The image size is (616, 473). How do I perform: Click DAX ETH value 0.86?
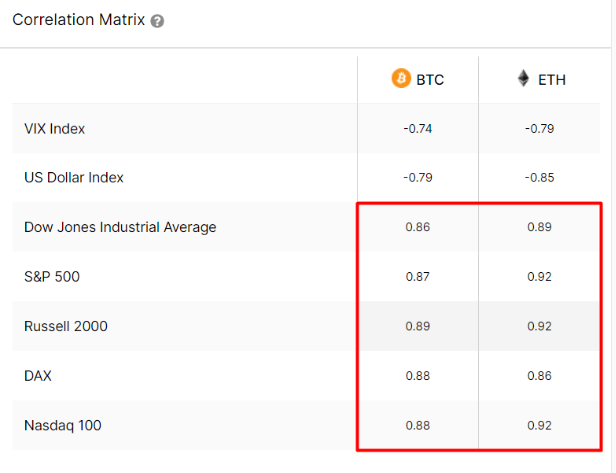pyautogui.click(x=539, y=376)
